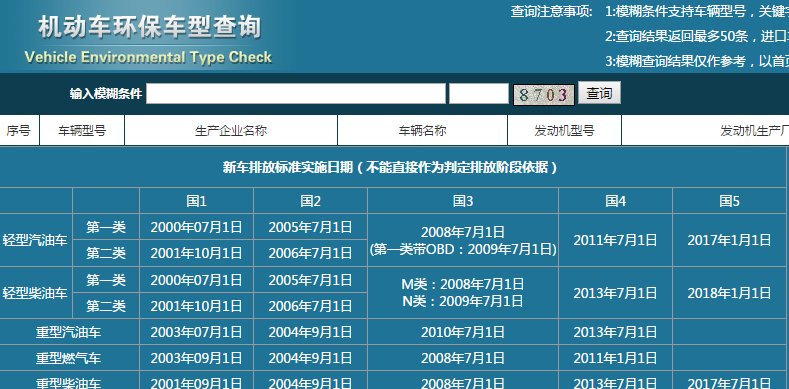The width and height of the screenshot is (789, 389).
Task: Click the 查询 search button
Action: pyautogui.click(x=599, y=93)
